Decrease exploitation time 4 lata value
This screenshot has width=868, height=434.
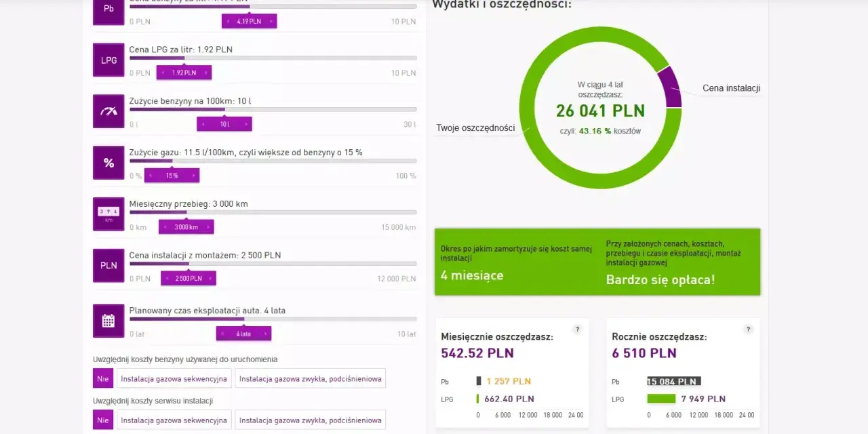(x=222, y=334)
